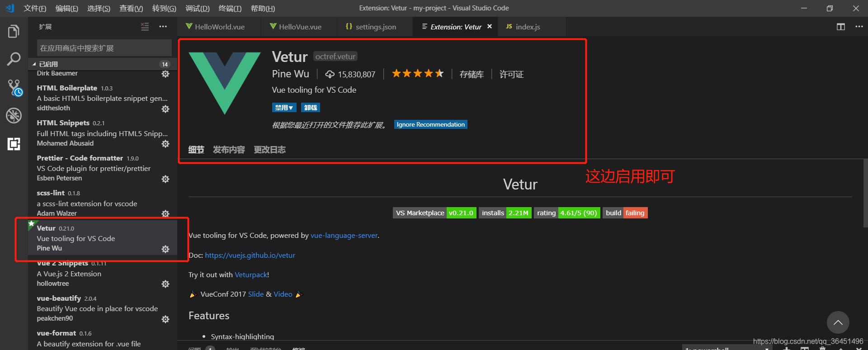Open the 帮助(H) menu
The image size is (868, 350).
(263, 8)
